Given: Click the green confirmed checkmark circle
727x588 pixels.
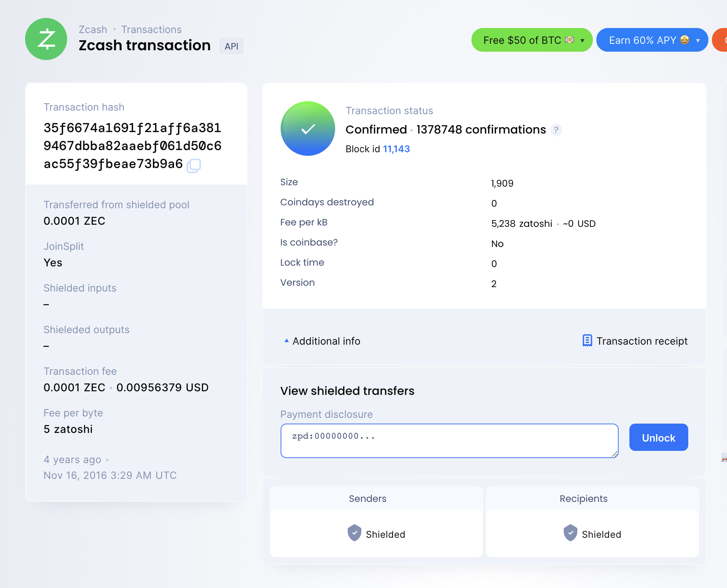Looking at the screenshot, I should (x=308, y=129).
